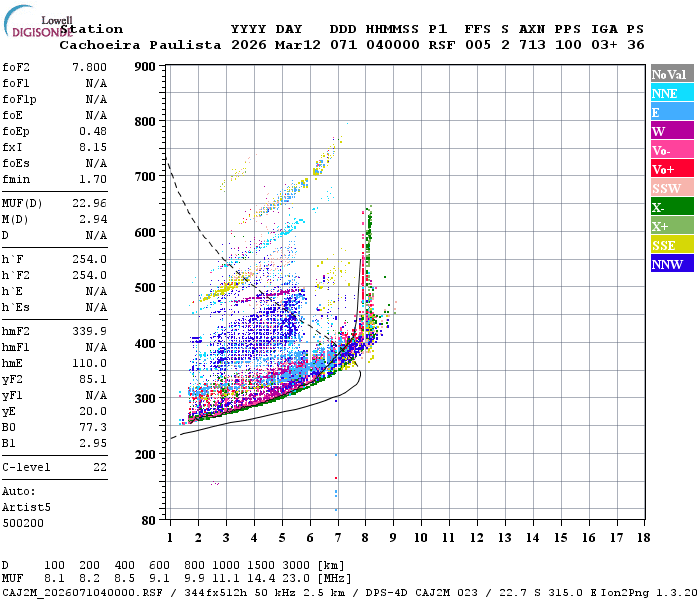Click the 1 MHz frequency axis label

(170, 538)
